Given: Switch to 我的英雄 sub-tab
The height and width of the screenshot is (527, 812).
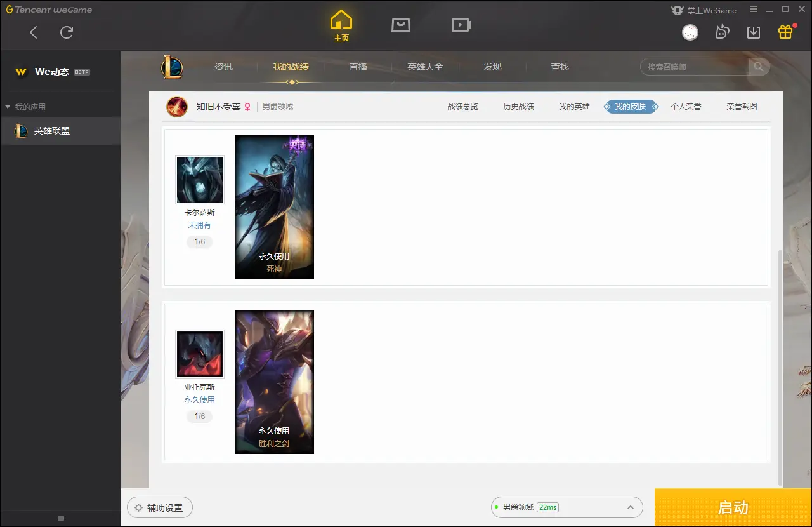Looking at the screenshot, I should pos(574,107).
